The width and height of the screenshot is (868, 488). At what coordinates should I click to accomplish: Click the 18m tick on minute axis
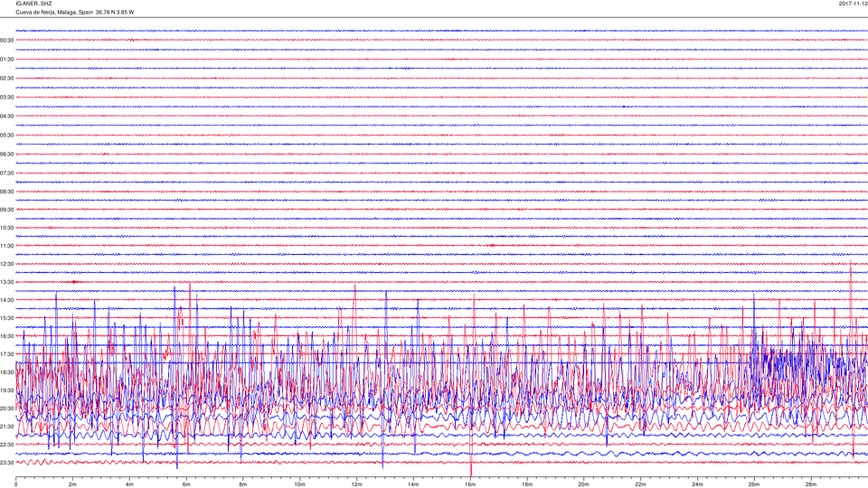click(x=527, y=484)
